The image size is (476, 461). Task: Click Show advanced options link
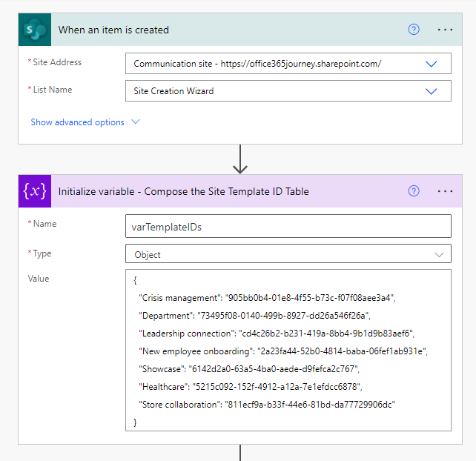[x=77, y=122]
